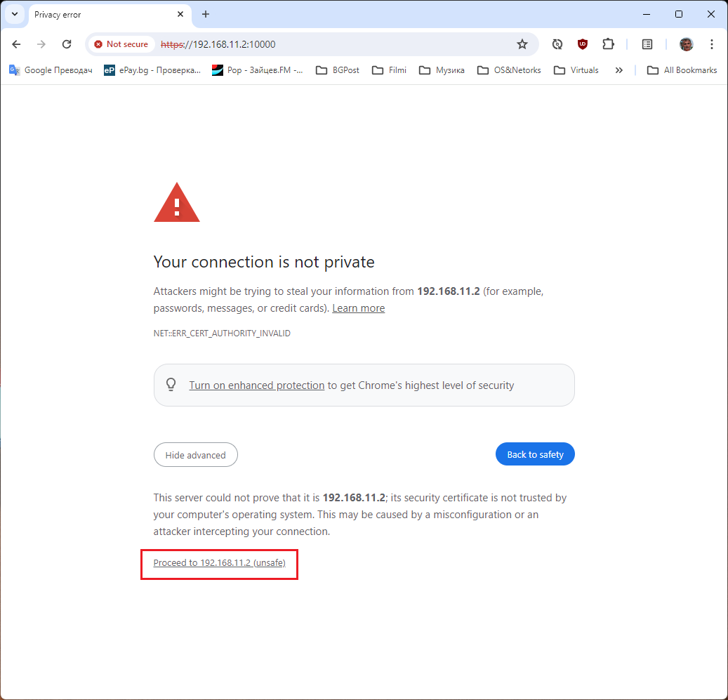The image size is (728, 700).
Task: Bookmark this page with star icon
Action: pyautogui.click(x=522, y=44)
